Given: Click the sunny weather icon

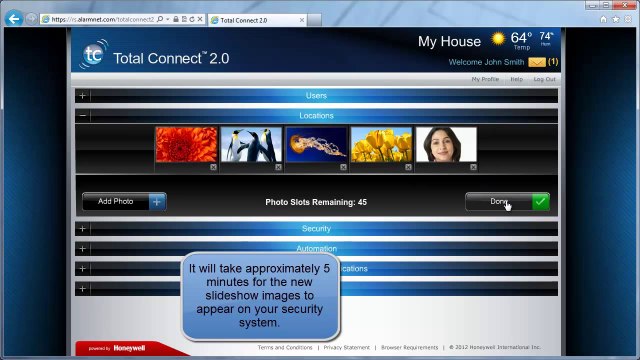Looking at the screenshot, I should 498,39.
